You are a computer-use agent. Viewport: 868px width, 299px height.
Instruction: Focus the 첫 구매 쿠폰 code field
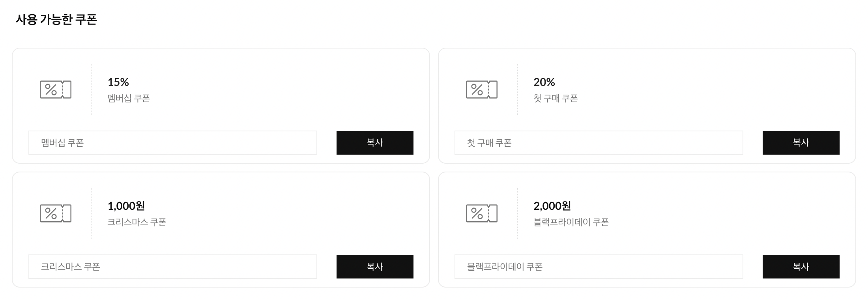point(599,143)
